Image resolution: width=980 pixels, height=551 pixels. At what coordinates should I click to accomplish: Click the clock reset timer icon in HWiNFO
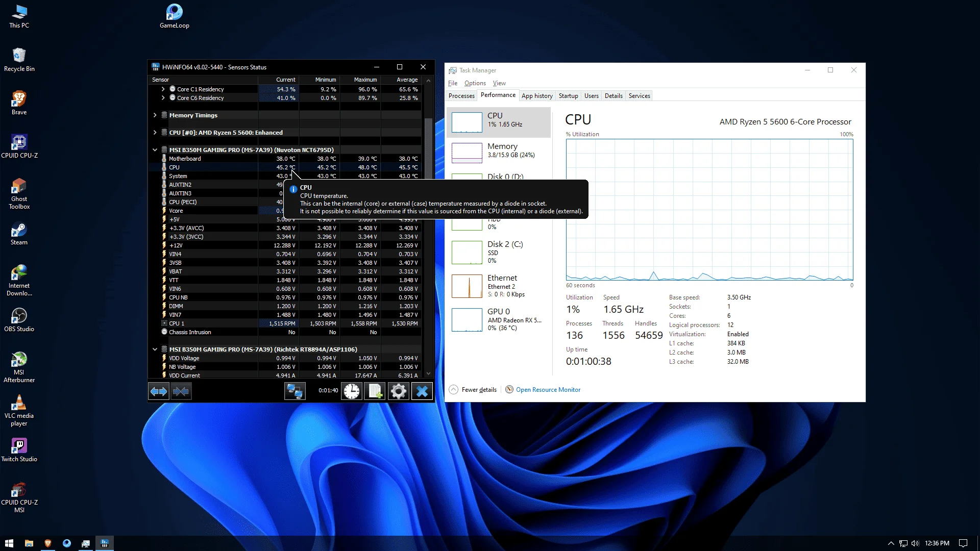pyautogui.click(x=352, y=391)
